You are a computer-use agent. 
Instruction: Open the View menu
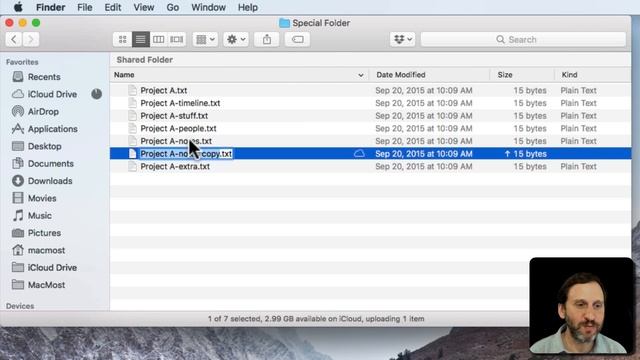coord(144,7)
